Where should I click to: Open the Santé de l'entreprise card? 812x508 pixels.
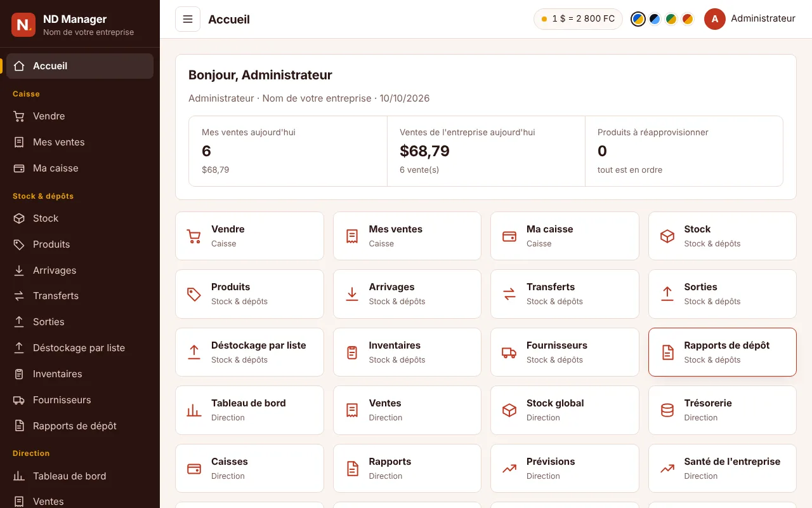point(723,469)
